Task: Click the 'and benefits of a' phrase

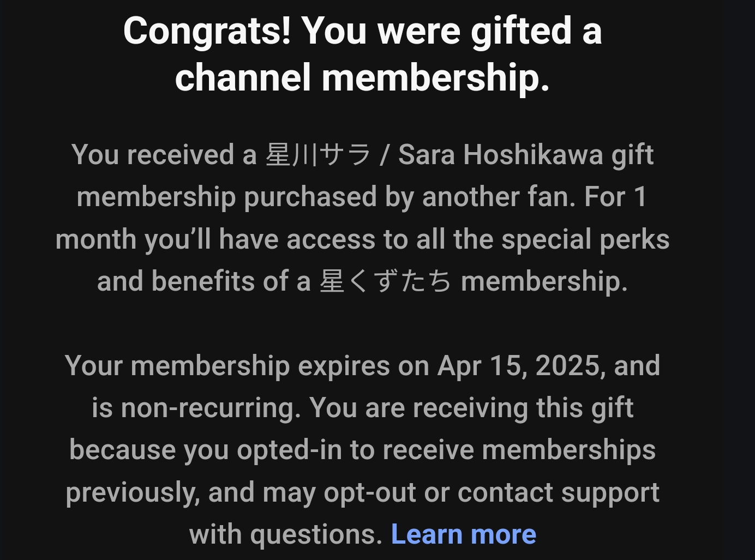Action: pos(204,282)
